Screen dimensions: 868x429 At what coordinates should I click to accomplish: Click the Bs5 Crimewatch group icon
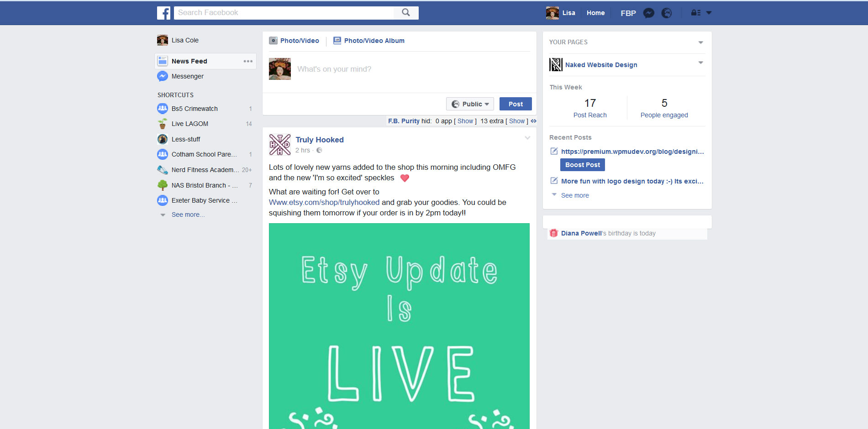click(163, 109)
